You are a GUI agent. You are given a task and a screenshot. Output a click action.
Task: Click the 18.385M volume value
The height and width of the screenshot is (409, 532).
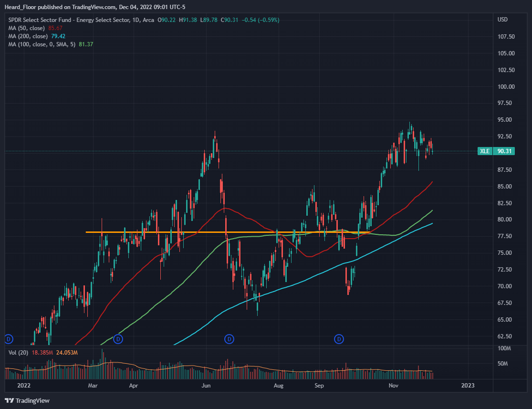42,353
